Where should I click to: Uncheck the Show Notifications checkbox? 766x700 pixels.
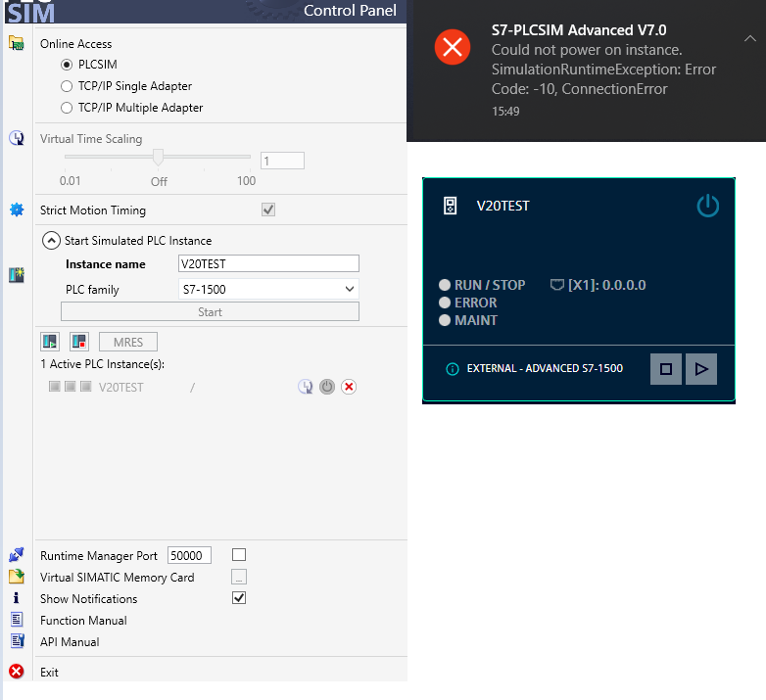coord(239,598)
